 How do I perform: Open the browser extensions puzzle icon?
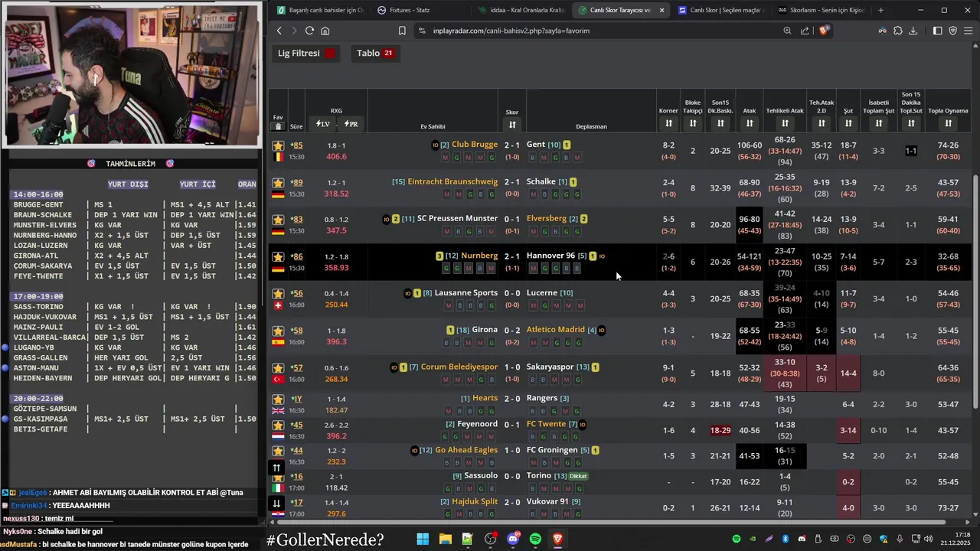pos(897,31)
